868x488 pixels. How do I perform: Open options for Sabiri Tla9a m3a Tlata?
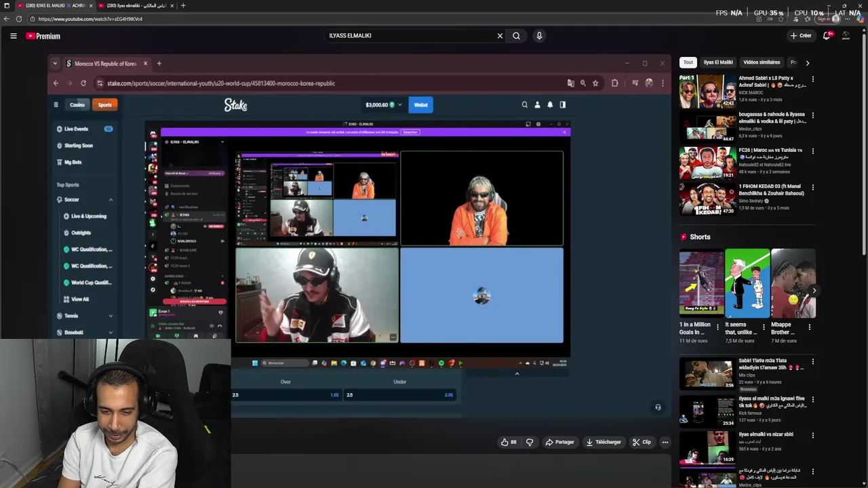tap(812, 362)
